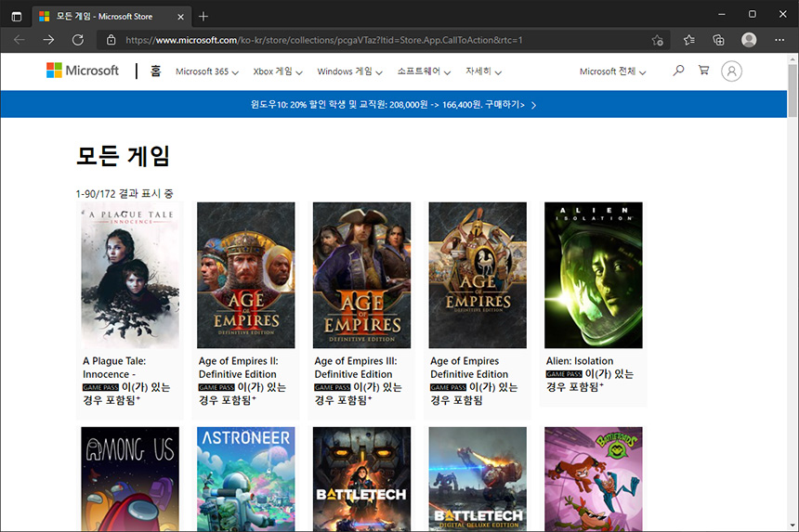Image resolution: width=799 pixels, height=532 pixels.
Task: Expand the Xbox 게임 menu
Action: point(278,71)
